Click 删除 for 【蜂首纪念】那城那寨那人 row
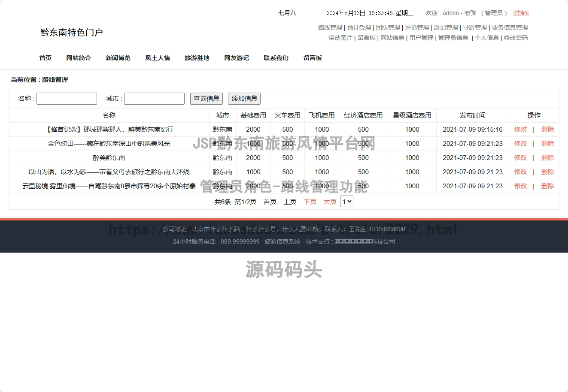Image resolution: width=568 pixels, height=392 pixels. point(547,130)
